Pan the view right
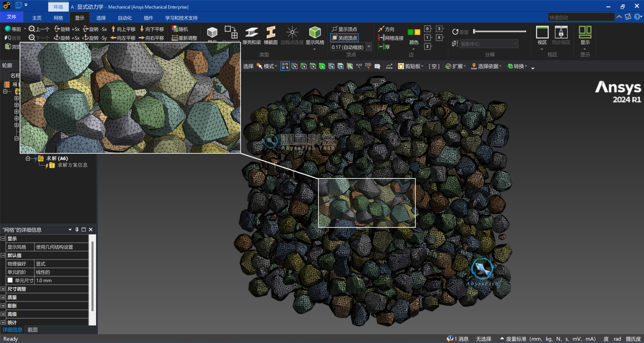Viewport: 644px width, 343px height. 152,38
